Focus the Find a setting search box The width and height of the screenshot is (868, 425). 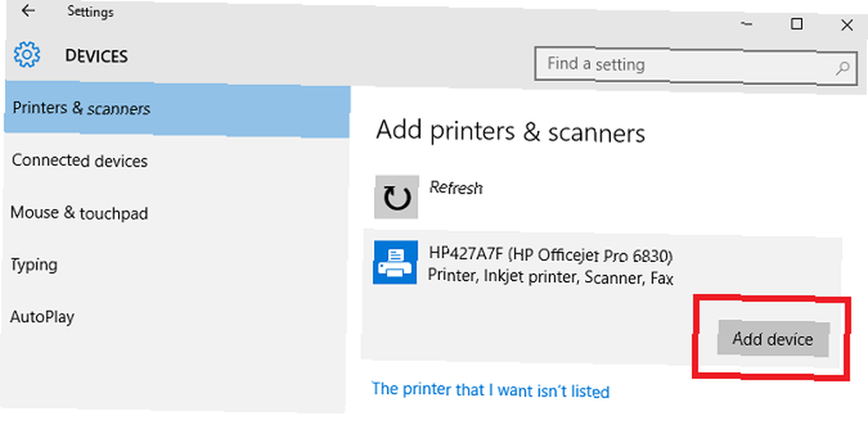click(696, 65)
